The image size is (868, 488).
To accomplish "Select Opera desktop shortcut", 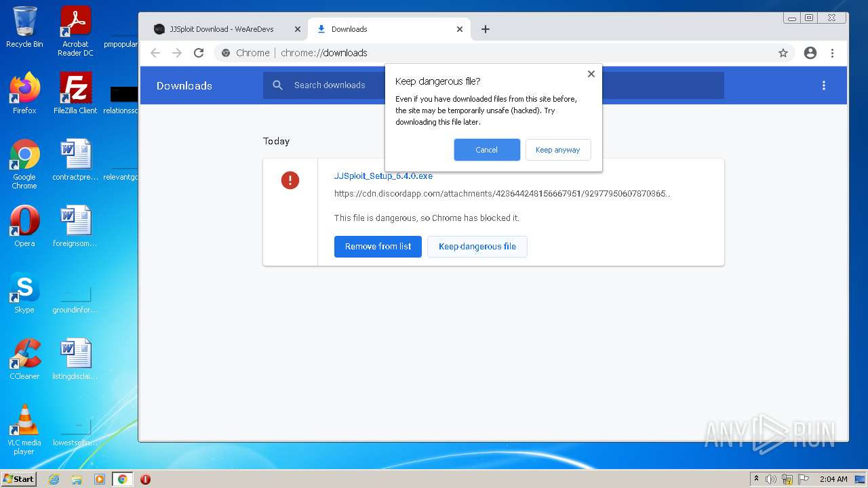I will [24, 226].
